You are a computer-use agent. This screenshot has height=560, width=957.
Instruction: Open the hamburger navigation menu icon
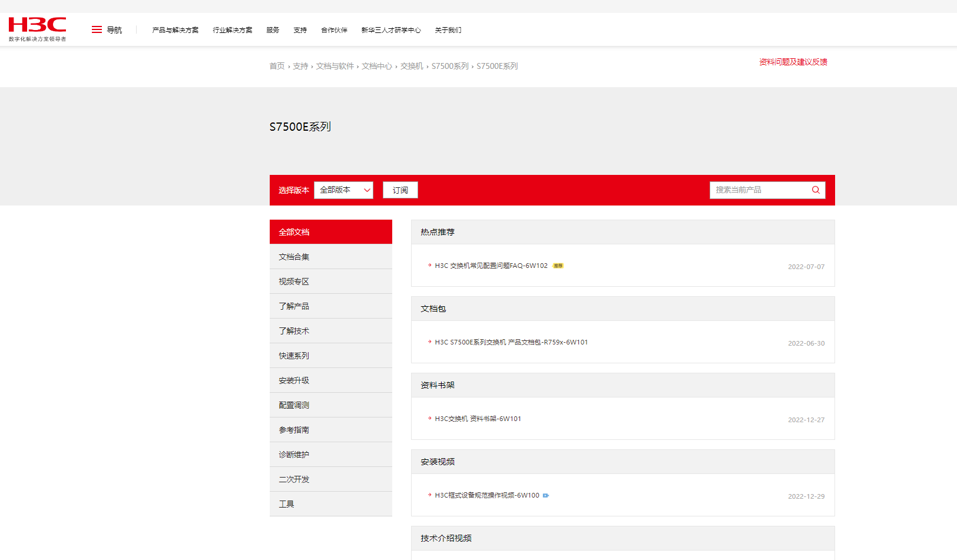pyautogui.click(x=97, y=29)
